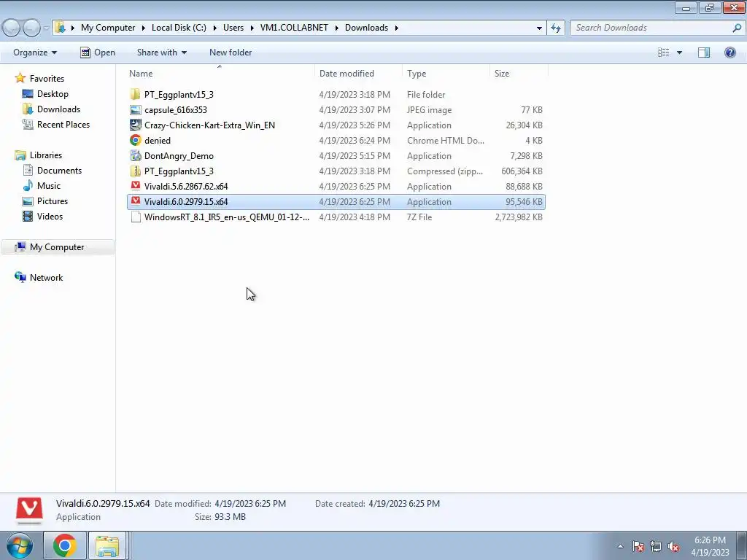Select the Chrome icon of denied file

135,141
